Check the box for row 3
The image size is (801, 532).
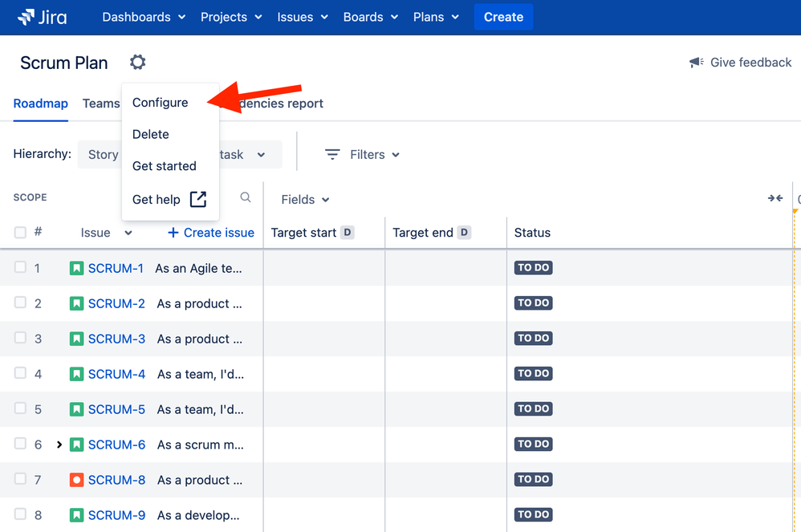pyautogui.click(x=20, y=338)
